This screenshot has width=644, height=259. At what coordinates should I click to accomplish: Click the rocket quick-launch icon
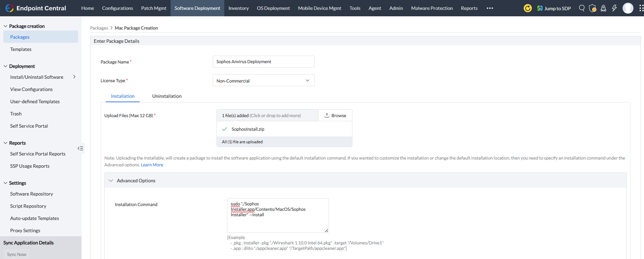point(604,8)
